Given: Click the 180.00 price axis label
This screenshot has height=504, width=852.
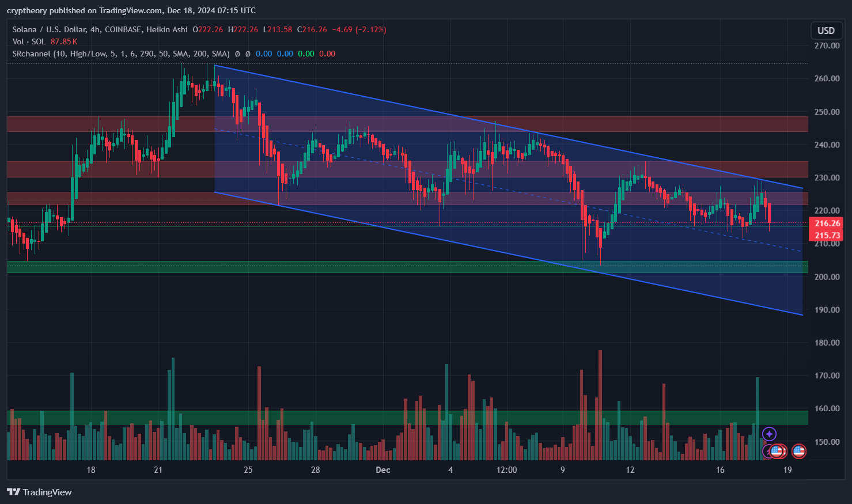Looking at the screenshot, I should 827,342.
